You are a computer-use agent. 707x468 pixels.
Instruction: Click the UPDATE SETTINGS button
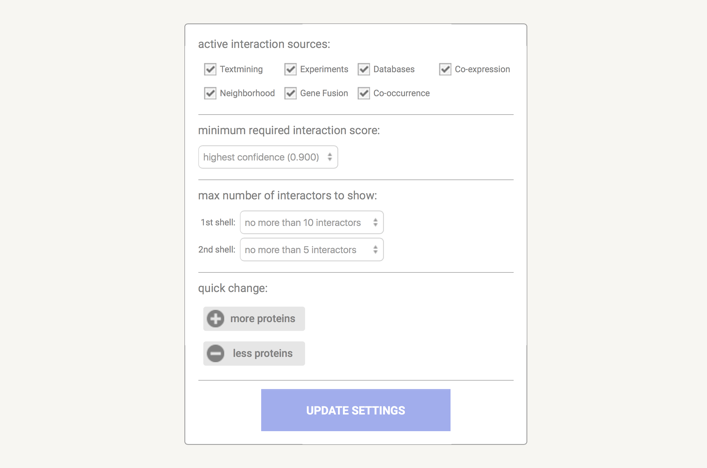(x=355, y=410)
